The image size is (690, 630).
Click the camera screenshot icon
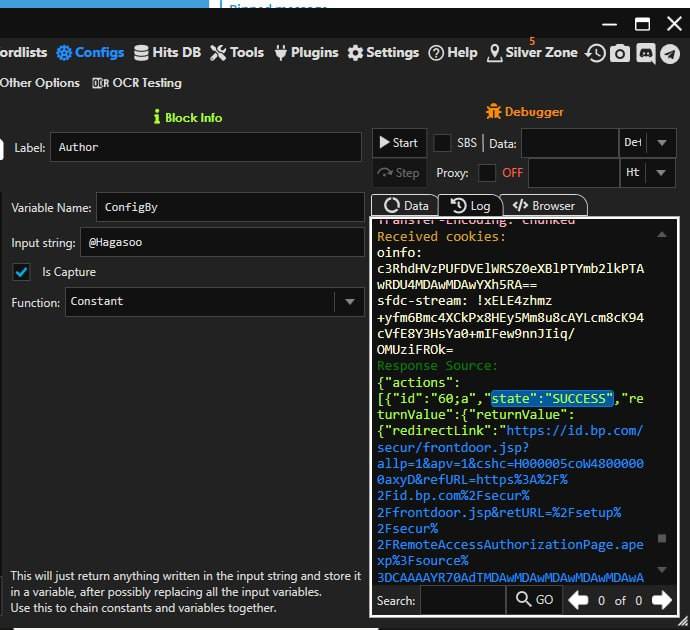[620, 53]
